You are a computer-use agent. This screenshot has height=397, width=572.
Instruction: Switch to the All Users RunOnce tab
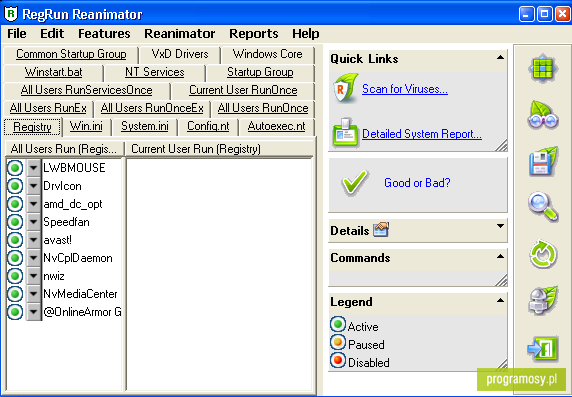(x=263, y=108)
